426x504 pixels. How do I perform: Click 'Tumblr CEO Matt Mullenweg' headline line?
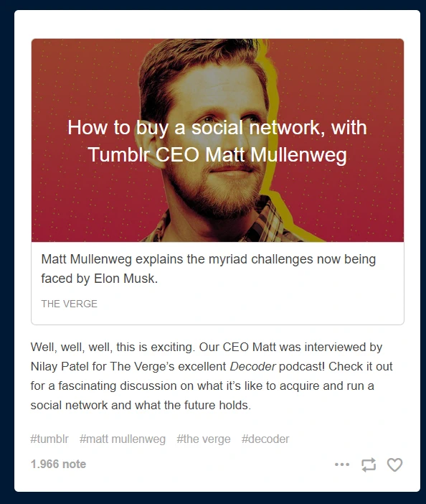217,154
